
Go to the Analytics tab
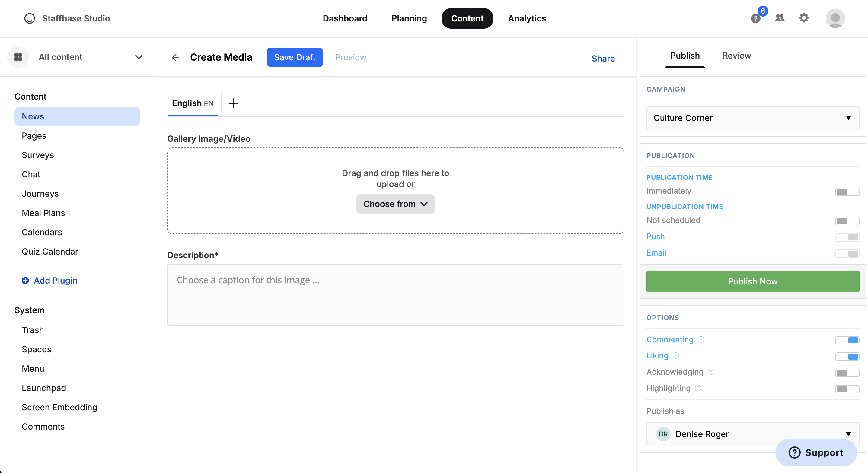(527, 18)
